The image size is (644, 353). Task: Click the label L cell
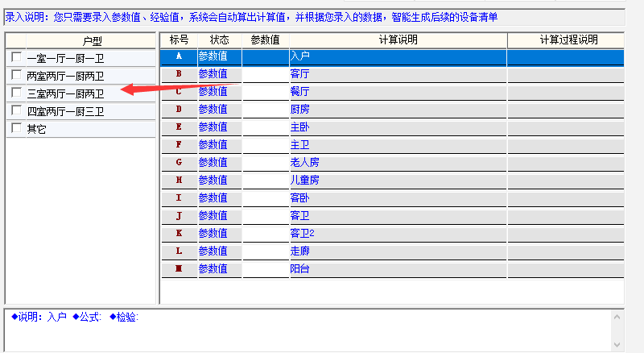(x=179, y=251)
